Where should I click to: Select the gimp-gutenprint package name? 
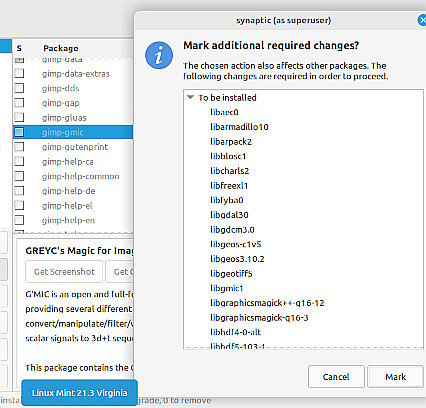[x=75, y=147]
